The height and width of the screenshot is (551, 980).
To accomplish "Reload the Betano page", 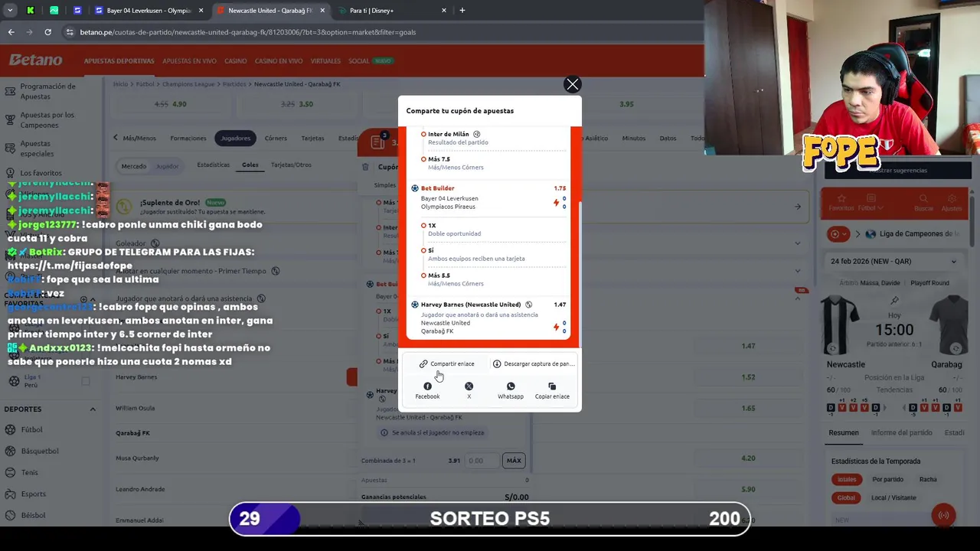I will 47,32.
